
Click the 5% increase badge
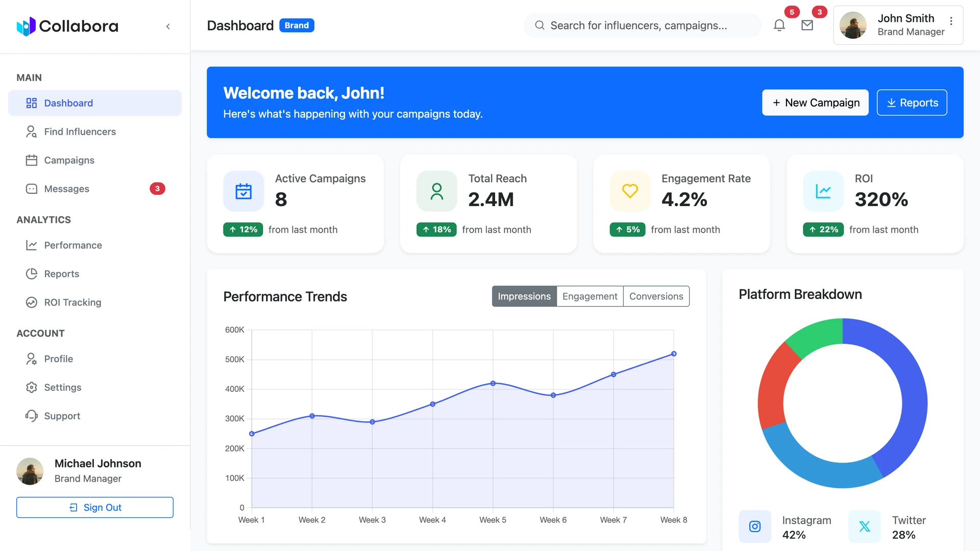(627, 230)
